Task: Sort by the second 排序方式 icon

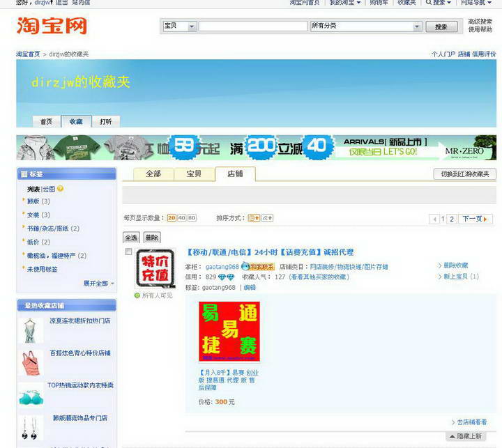Action: pos(267,218)
